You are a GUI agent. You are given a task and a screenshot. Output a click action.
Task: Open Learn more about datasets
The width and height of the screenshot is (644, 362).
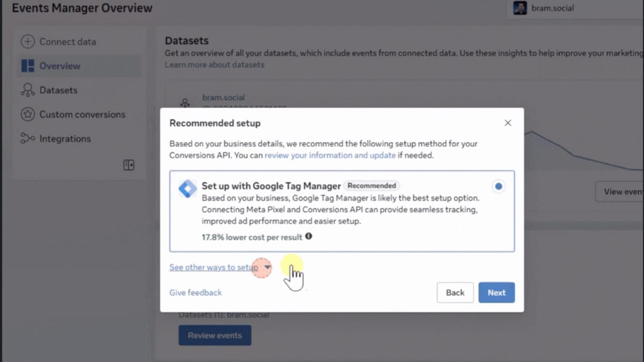pos(214,64)
